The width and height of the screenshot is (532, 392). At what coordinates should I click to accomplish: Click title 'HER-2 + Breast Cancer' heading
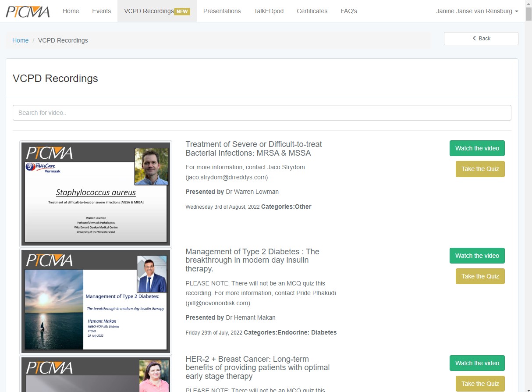(x=258, y=367)
